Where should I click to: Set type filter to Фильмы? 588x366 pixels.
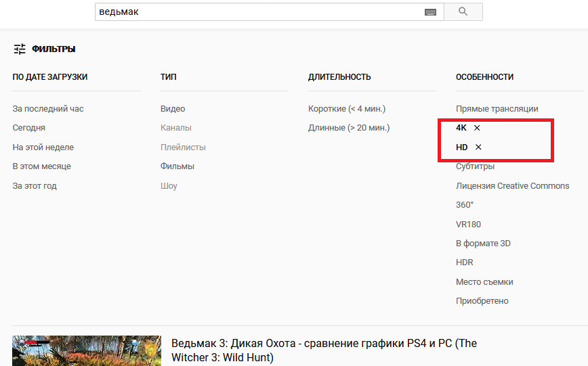pyautogui.click(x=177, y=166)
